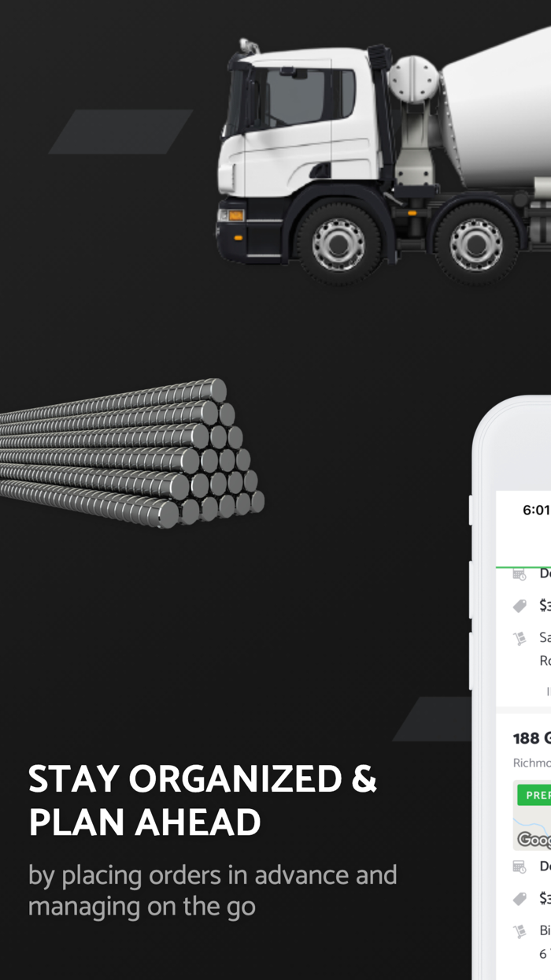The height and width of the screenshot is (980, 551).
Task: Tap the price tag icon in the 188 G order card
Action: 520,898
